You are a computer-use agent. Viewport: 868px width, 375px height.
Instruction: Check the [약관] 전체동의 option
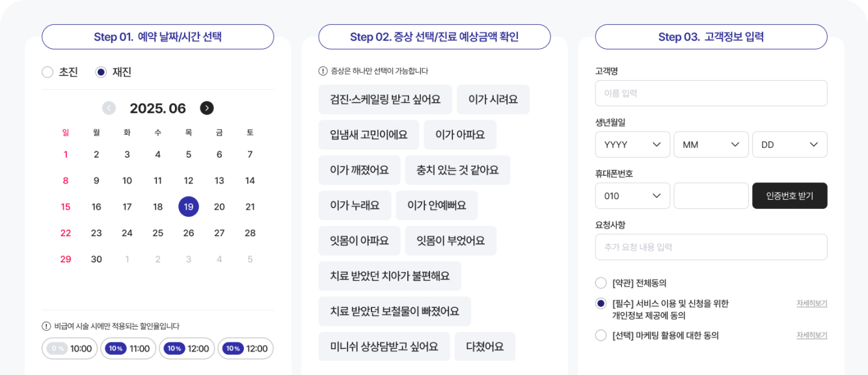(601, 283)
